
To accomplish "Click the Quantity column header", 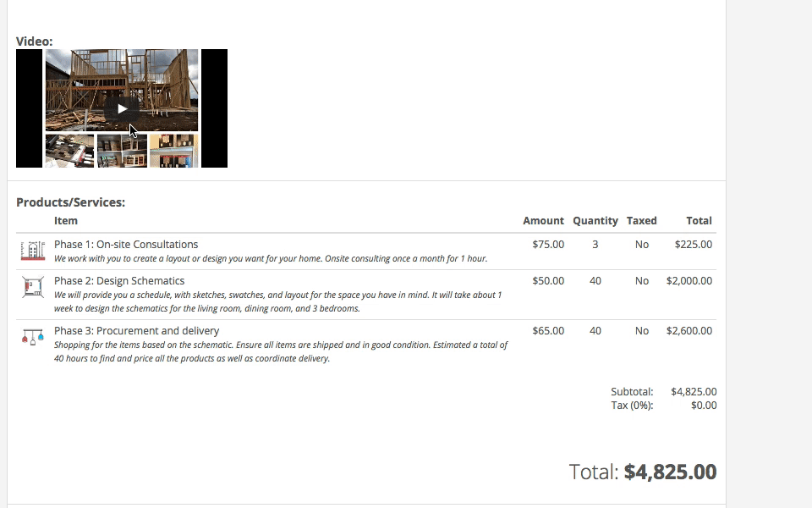I will 595,221.
